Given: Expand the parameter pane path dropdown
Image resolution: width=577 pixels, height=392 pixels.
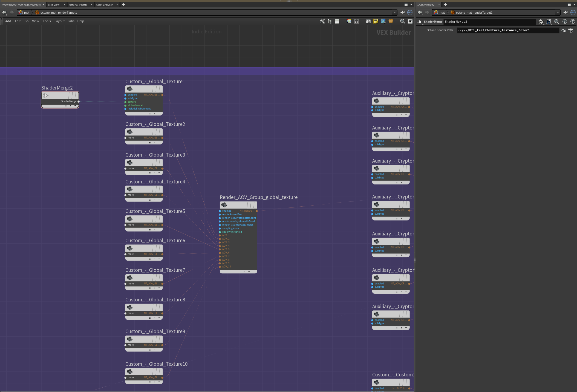Looking at the screenshot, I should [558, 13].
